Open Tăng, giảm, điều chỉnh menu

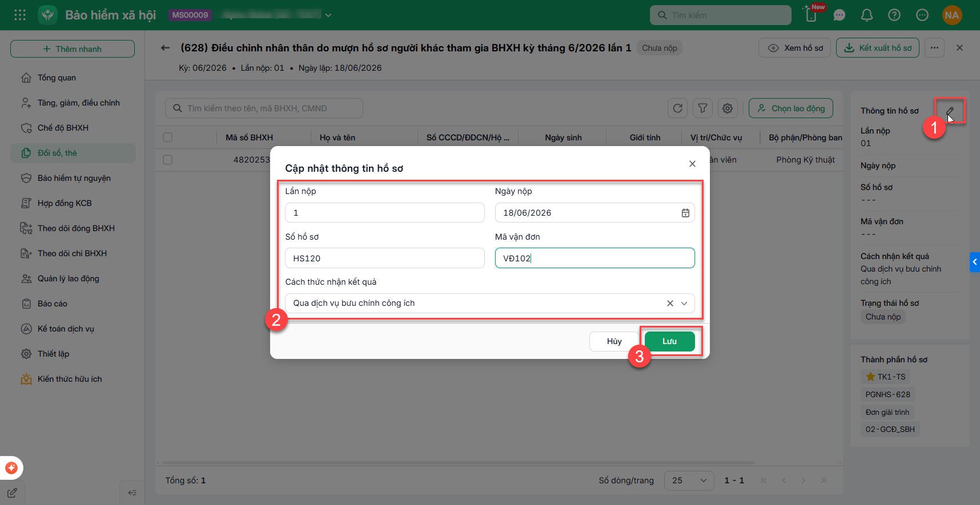[73, 103]
